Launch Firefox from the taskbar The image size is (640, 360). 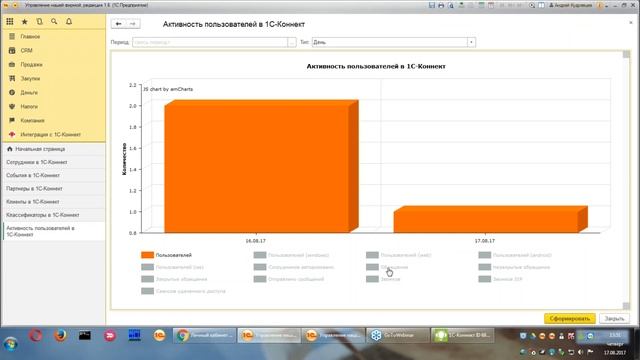[60, 336]
